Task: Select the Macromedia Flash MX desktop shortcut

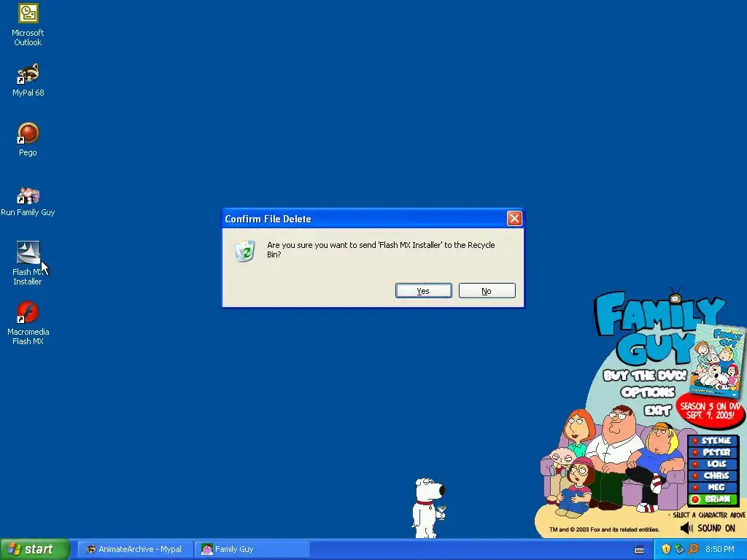Action: (28, 323)
